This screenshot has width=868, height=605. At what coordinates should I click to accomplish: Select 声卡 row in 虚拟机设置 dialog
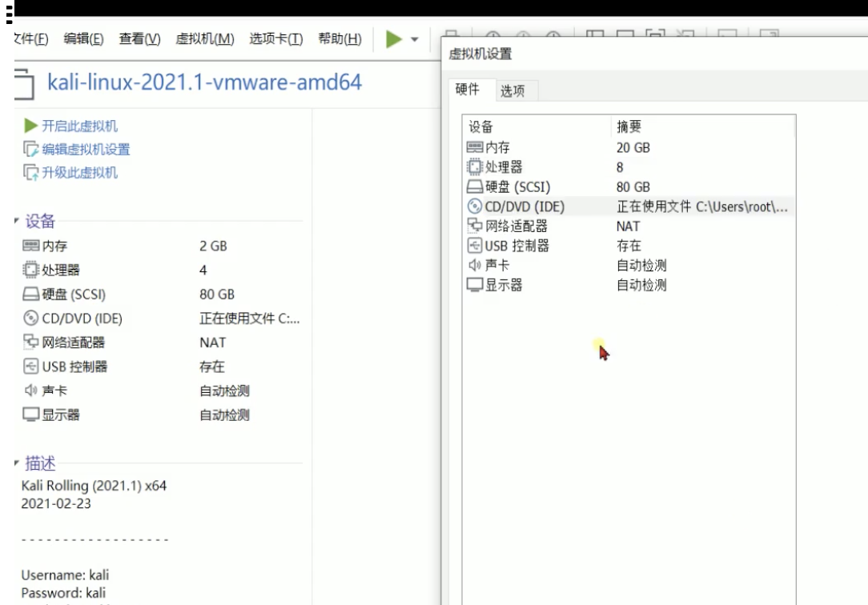coord(629,266)
